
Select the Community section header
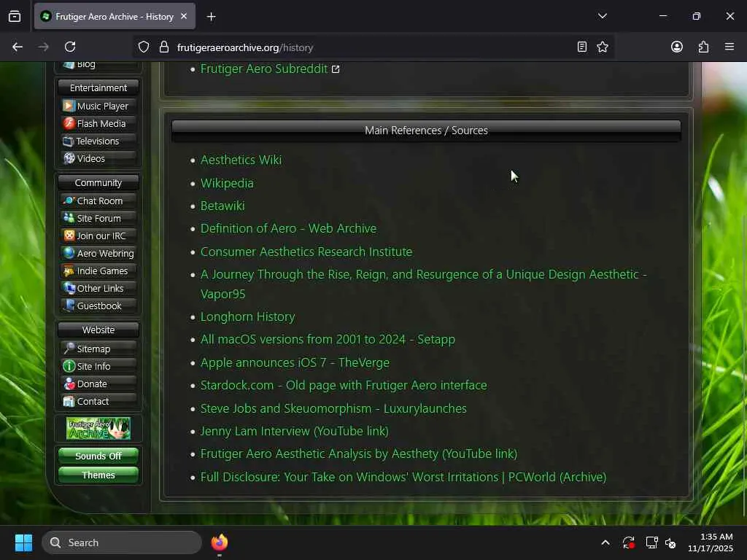98,182
